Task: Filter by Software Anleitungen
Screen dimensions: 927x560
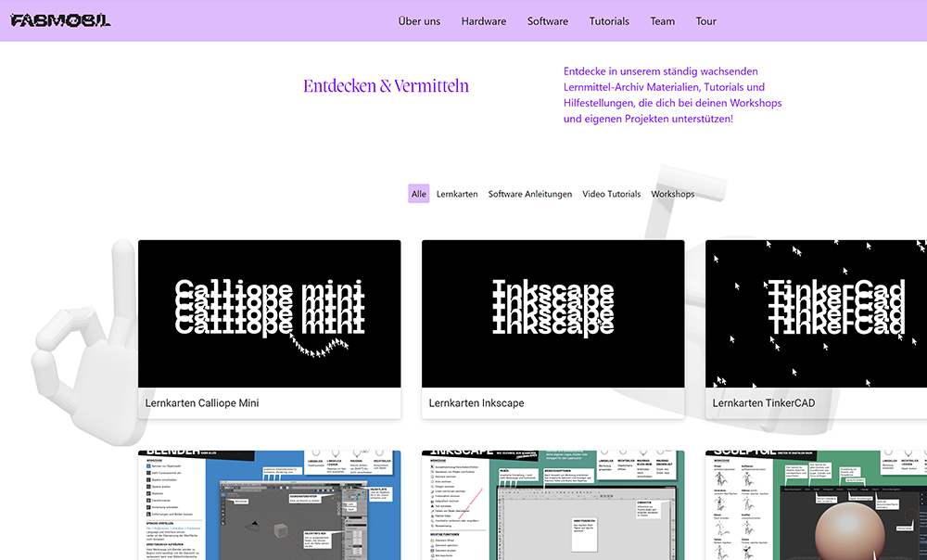Action: pyautogui.click(x=529, y=194)
